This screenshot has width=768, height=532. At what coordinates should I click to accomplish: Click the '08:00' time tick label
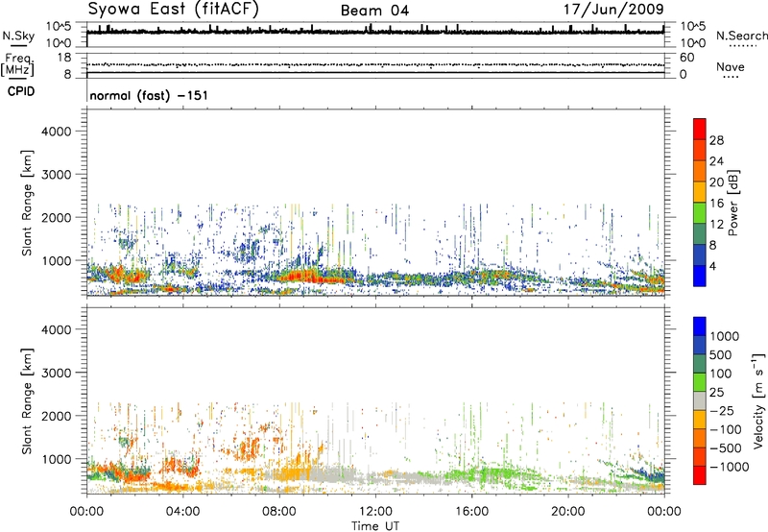(x=279, y=512)
